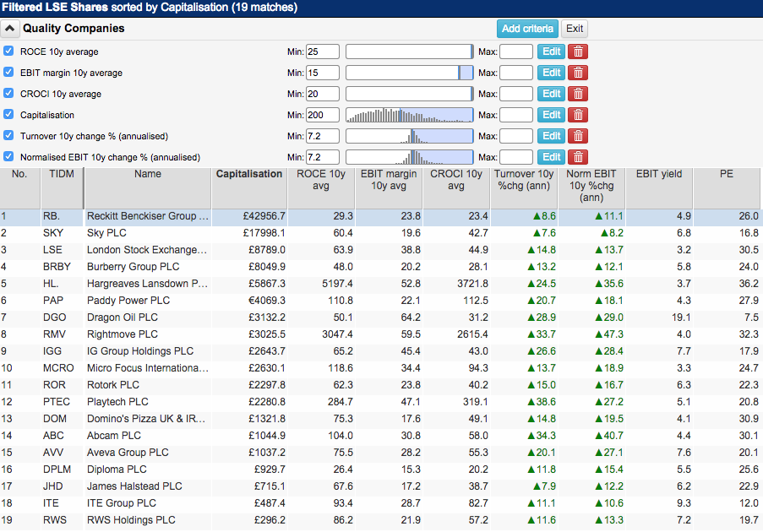
Task: Uncheck Normalised EBIT 10y change checkbox
Action: 8,156
